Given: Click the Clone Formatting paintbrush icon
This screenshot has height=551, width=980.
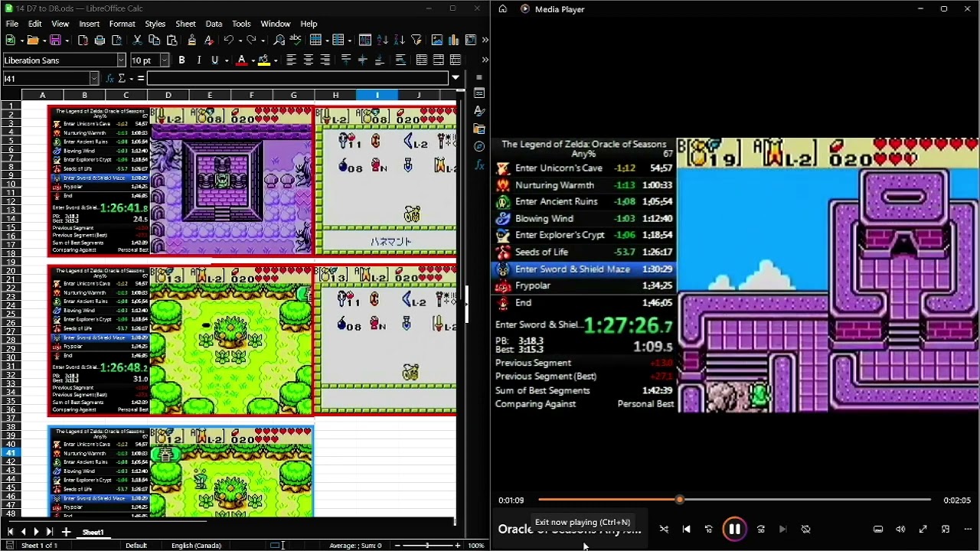Looking at the screenshot, I should tap(191, 40).
